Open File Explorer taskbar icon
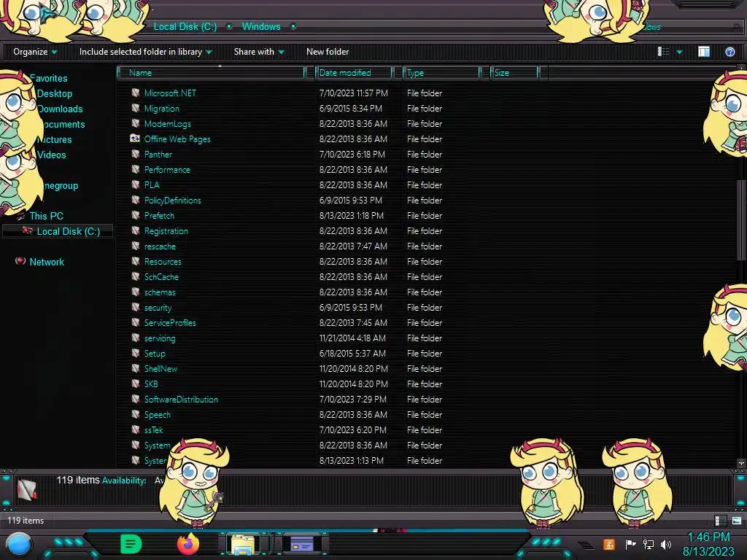The width and height of the screenshot is (747, 560). coord(243,544)
